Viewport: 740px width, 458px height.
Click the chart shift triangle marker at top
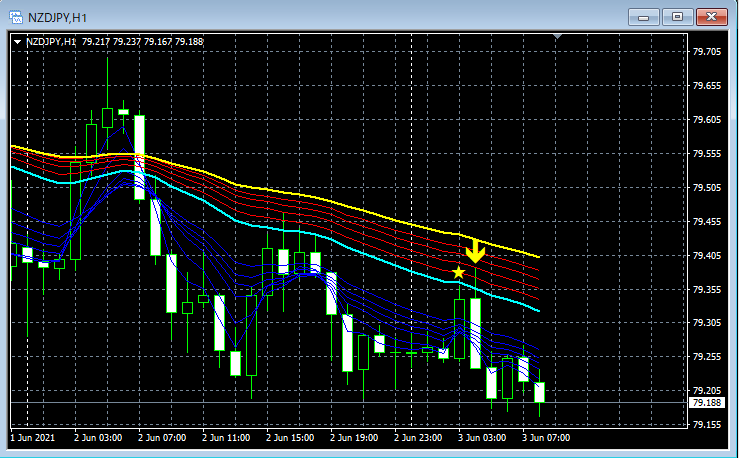tap(557, 36)
